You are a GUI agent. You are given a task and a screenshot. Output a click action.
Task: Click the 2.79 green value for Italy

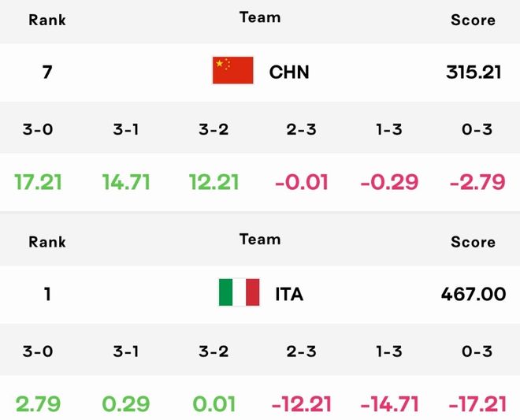[38, 404]
